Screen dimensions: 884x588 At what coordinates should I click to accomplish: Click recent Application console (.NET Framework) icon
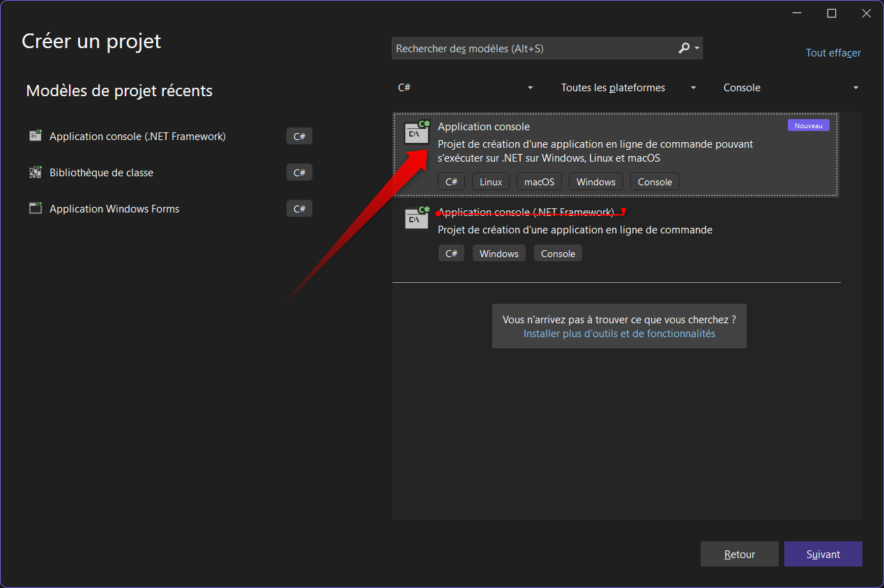[x=36, y=137]
